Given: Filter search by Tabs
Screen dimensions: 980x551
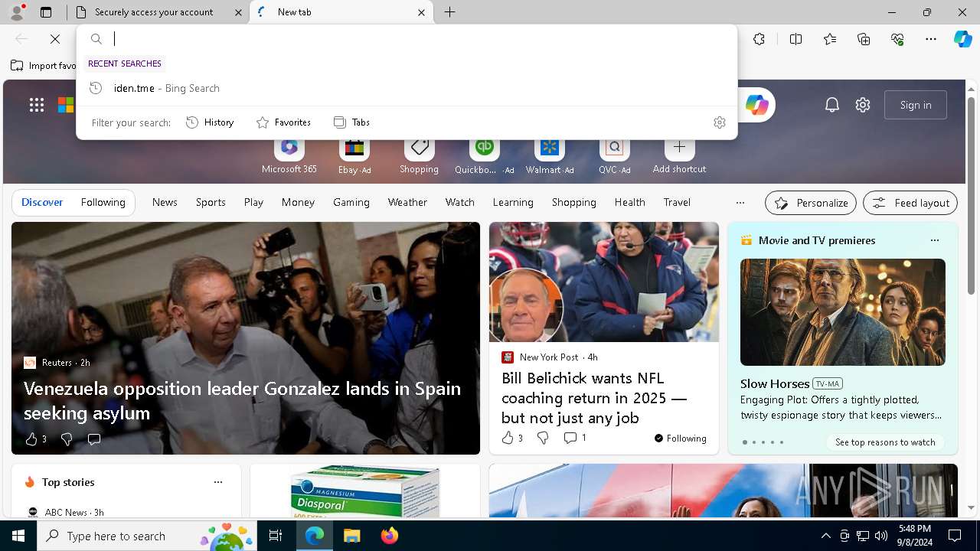Looking at the screenshot, I should [351, 122].
